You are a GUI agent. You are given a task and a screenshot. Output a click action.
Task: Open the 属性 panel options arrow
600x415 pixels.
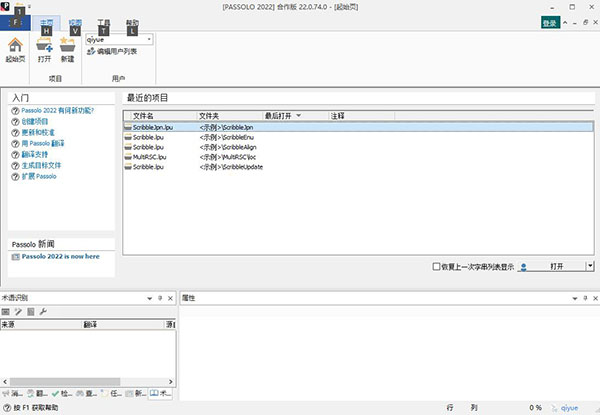[575, 298]
